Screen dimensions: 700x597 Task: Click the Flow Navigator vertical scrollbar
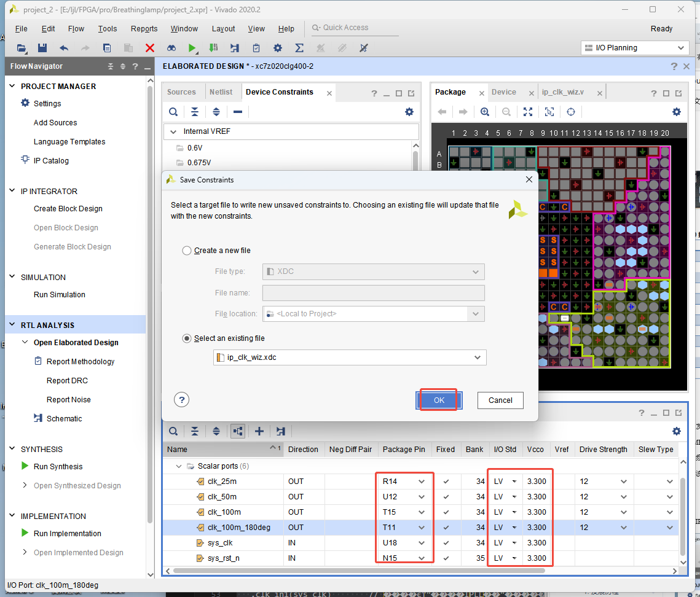(150, 303)
